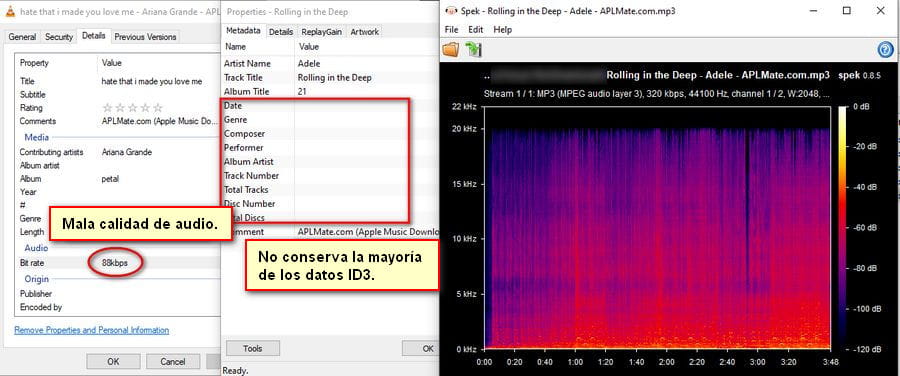Image resolution: width=900 pixels, height=376 pixels.
Task: Click the dB color scale bar in Spek
Action: [843, 227]
